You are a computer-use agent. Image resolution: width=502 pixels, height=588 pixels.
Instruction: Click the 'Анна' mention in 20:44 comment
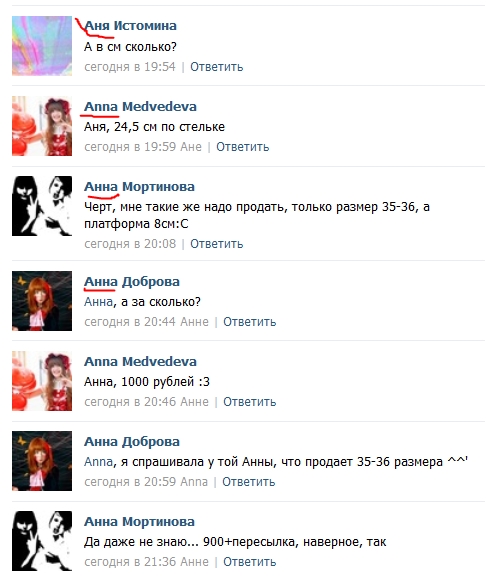[x=98, y=302]
